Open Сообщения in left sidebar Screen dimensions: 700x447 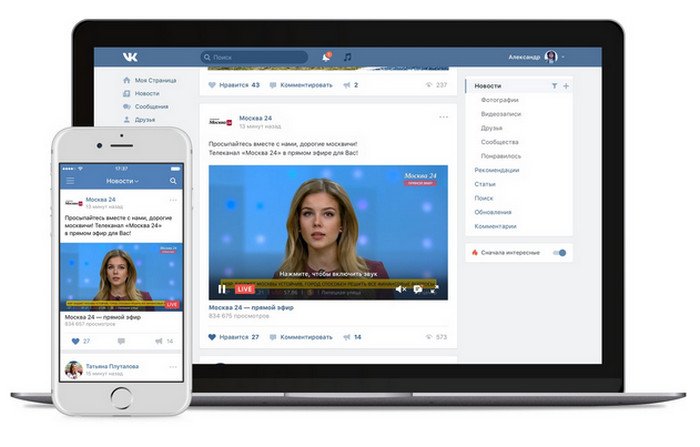[x=151, y=107]
